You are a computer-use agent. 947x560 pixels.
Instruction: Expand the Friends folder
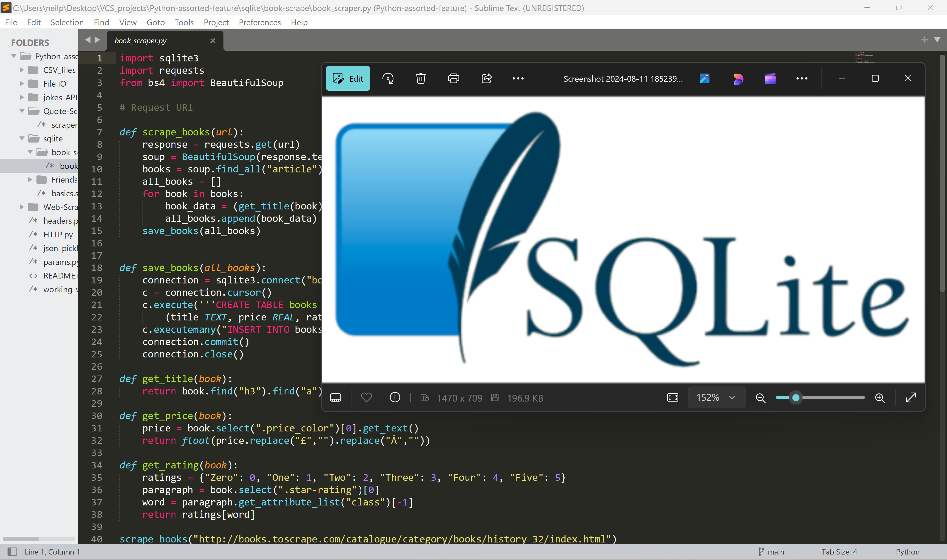30,180
